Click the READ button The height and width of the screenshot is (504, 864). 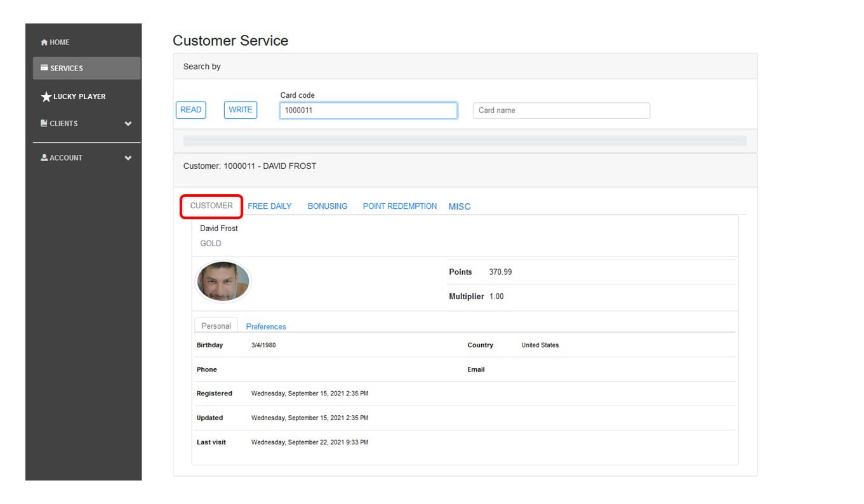click(x=190, y=110)
